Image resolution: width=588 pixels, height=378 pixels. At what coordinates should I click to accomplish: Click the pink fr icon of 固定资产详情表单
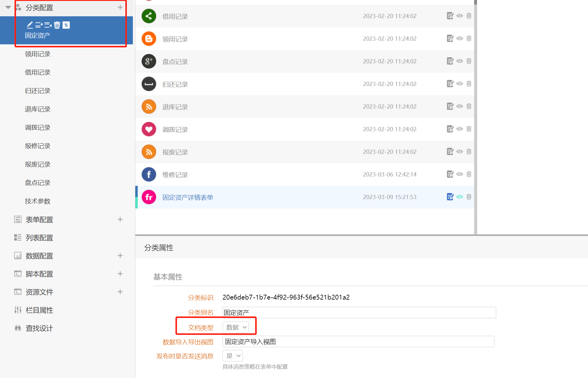149,197
